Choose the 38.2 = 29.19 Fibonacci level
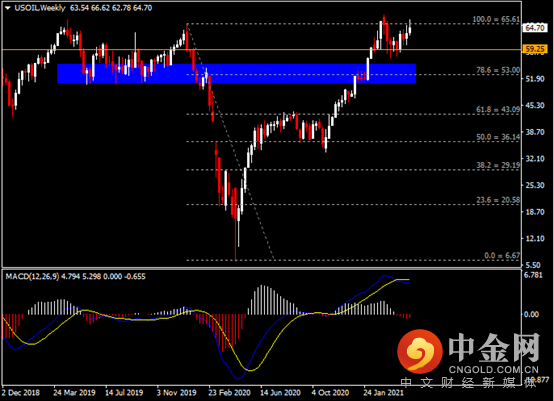 (x=498, y=165)
